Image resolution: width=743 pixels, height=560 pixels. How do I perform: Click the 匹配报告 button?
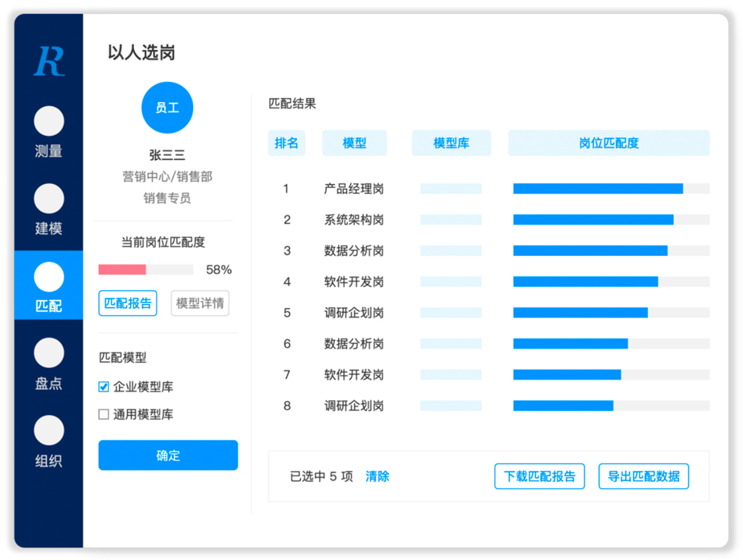click(x=128, y=303)
